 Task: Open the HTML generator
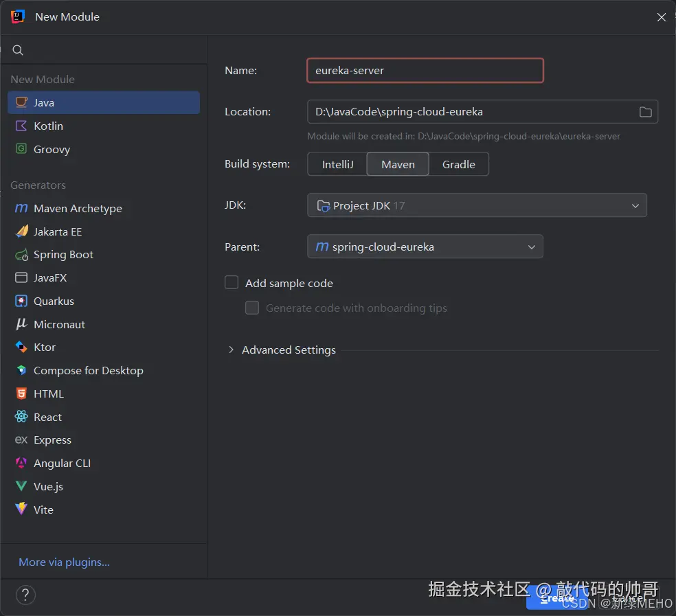[104, 393]
